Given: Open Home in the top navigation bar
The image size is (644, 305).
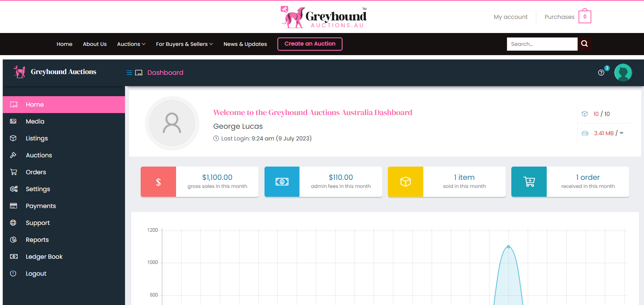Looking at the screenshot, I should pos(64,44).
